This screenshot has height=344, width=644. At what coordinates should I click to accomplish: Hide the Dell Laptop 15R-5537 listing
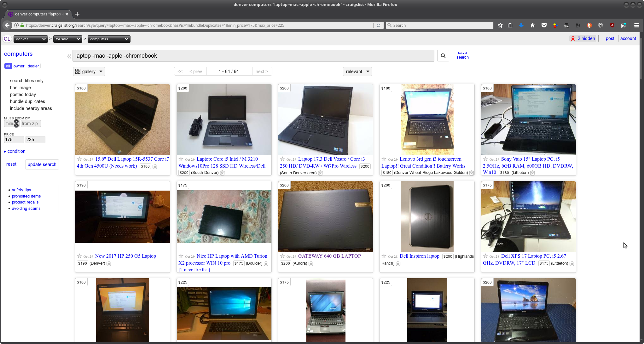155,166
